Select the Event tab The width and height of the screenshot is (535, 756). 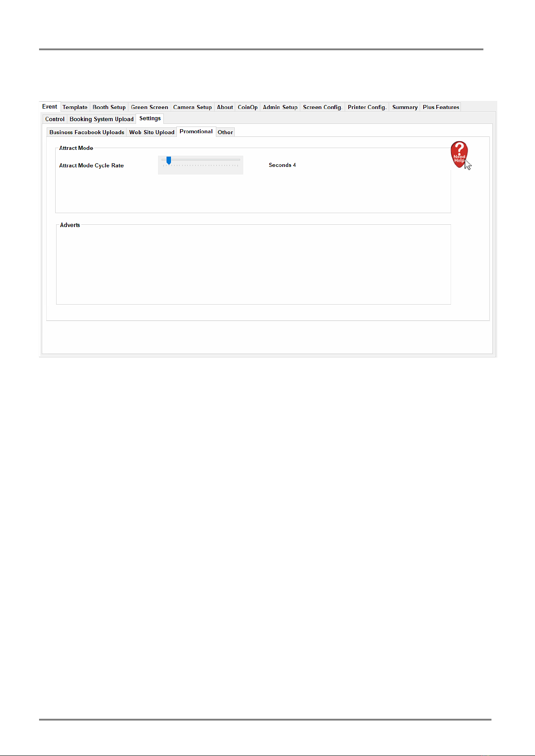point(49,107)
